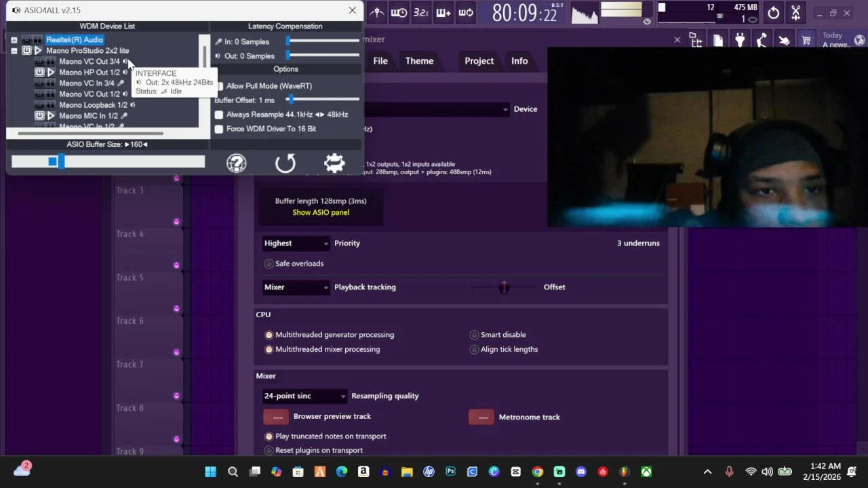Click the scissors tool icon in top toolbar
Image resolution: width=868 pixels, height=488 pixels.
pos(795,13)
